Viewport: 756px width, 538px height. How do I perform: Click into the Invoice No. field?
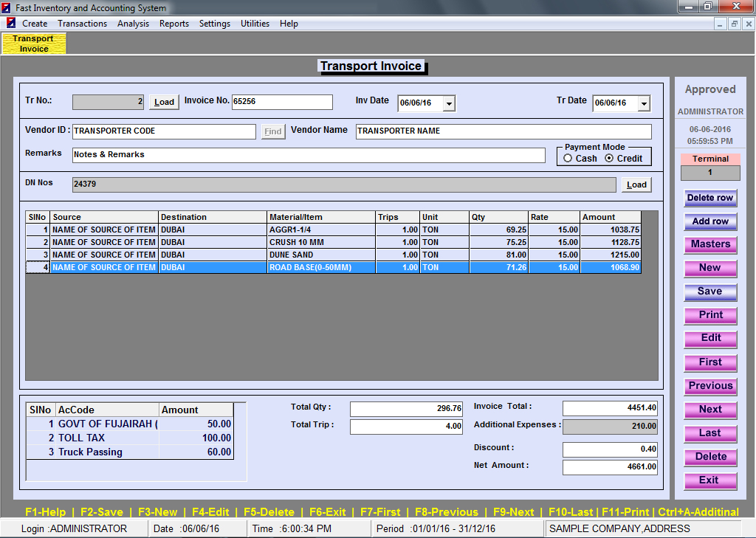[x=282, y=102]
